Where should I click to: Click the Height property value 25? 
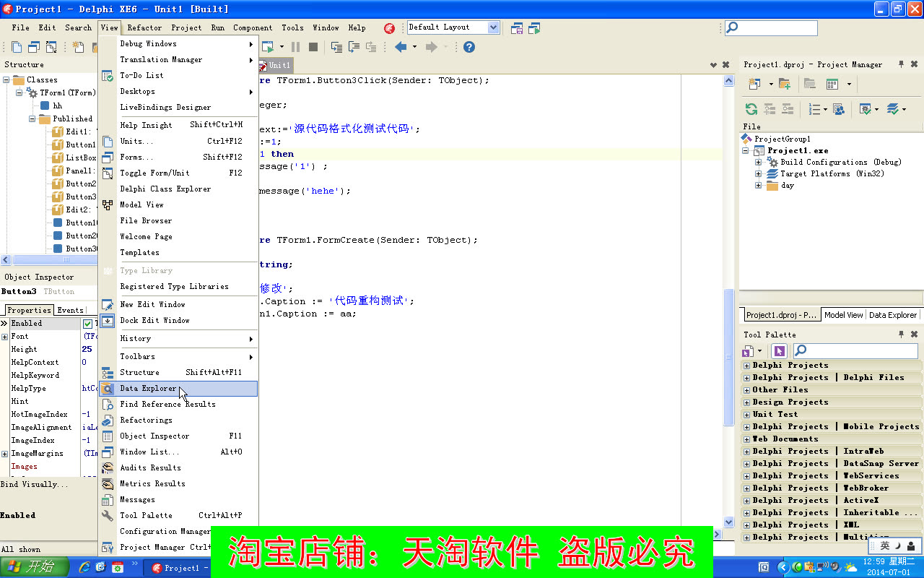[x=87, y=350]
